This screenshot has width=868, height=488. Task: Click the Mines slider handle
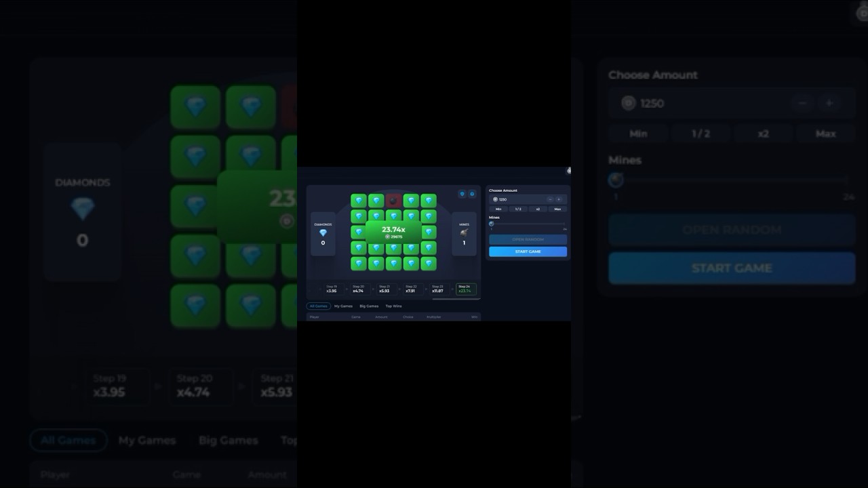point(491,224)
